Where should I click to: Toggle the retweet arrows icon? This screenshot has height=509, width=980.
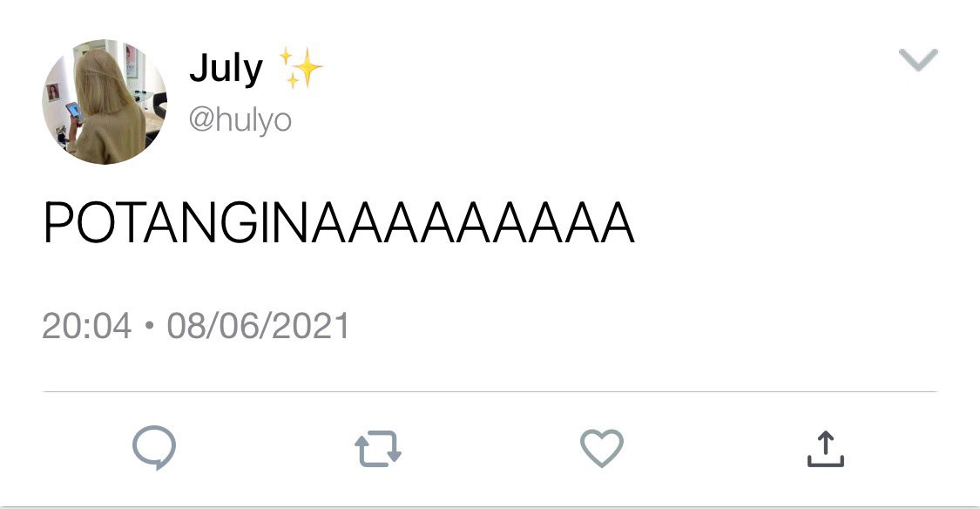click(x=377, y=448)
